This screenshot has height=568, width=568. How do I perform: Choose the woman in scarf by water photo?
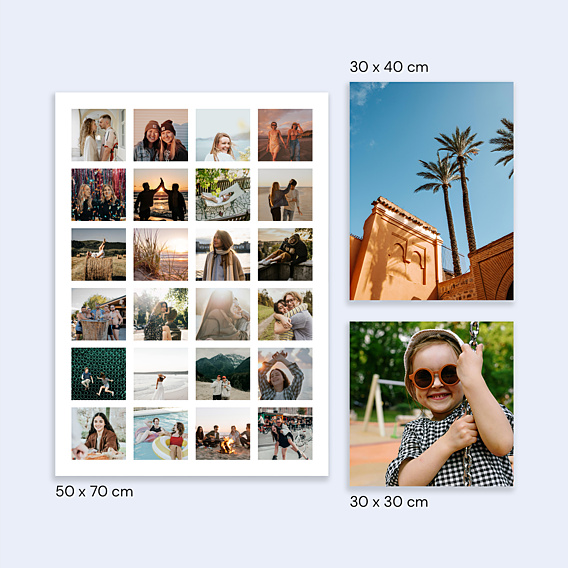coord(223,254)
